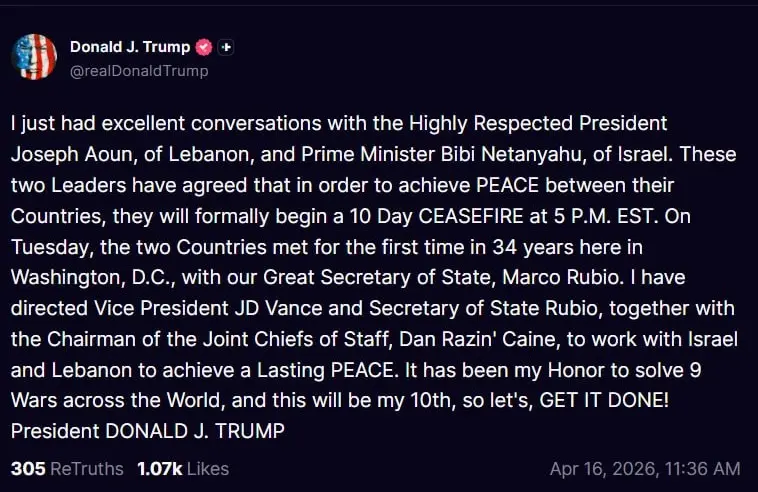Open the Apr 16, 2026 timestamp
Viewport: 758px width, 492px height.
pyautogui.click(x=645, y=468)
